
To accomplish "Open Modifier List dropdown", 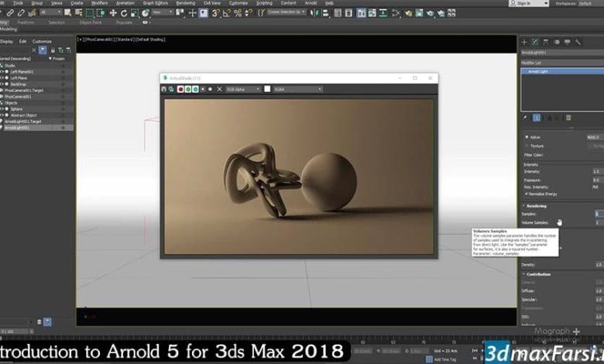I will coord(562,63).
